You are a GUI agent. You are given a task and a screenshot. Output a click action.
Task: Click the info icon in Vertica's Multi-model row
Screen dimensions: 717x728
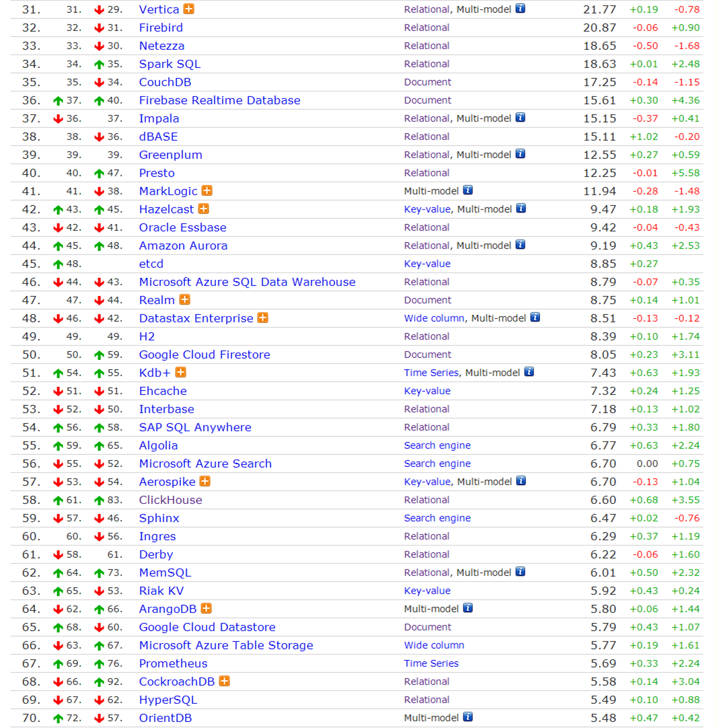[520, 8]
